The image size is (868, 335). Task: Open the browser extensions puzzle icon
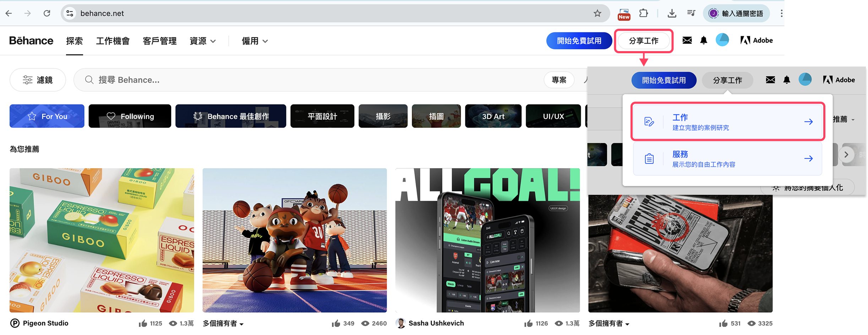click(x=643, y=13)
